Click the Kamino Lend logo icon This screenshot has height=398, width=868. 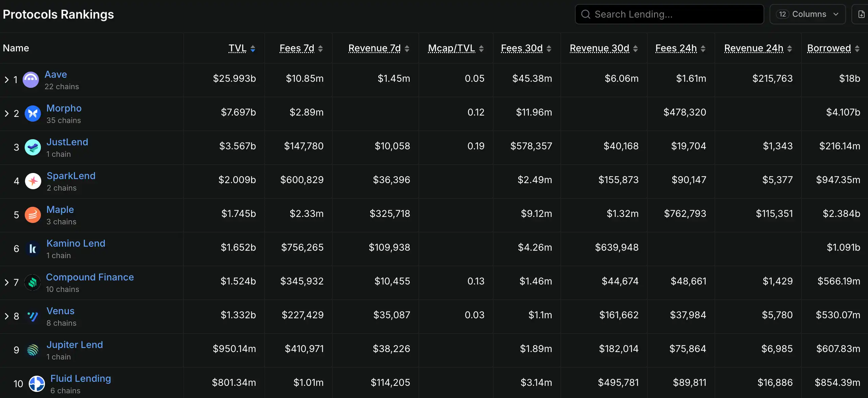(x=33, y=249)
